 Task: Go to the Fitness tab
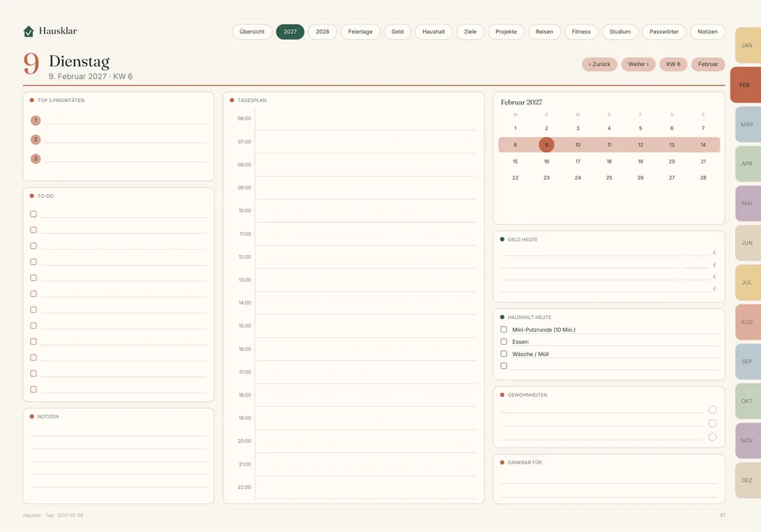[x=581, y=32]
